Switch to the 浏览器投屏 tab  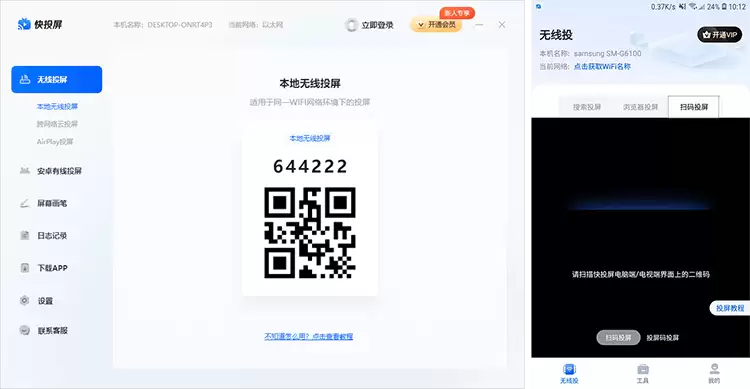640,107
